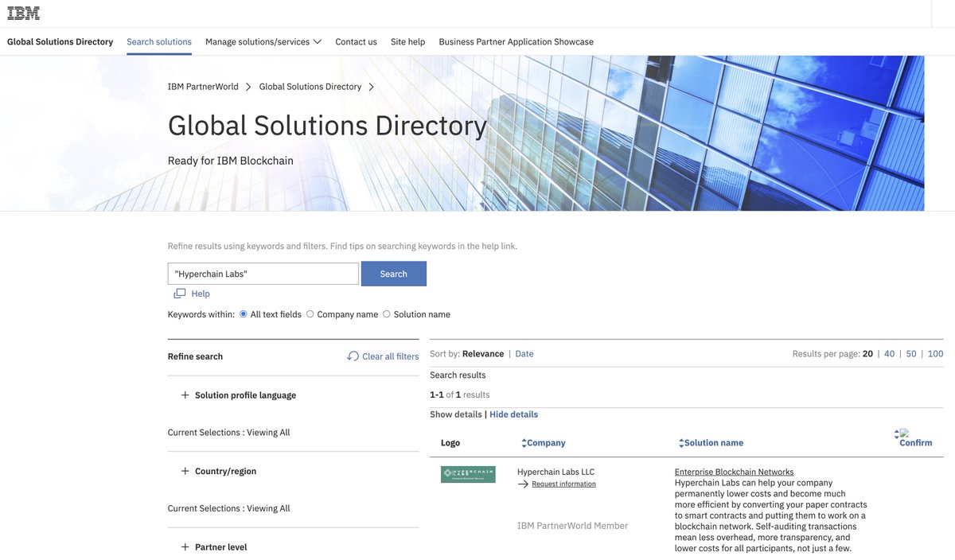Click the Show details link
Viewport: 955px width, 560px height.
click(x=456, y=414)
